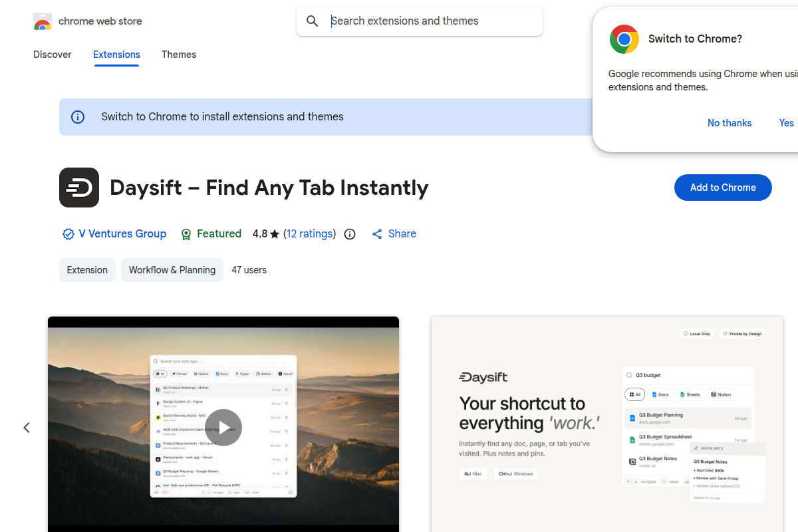Open the 12 ratings link
This screenshot has width=798, height=532.
point(310,234)
